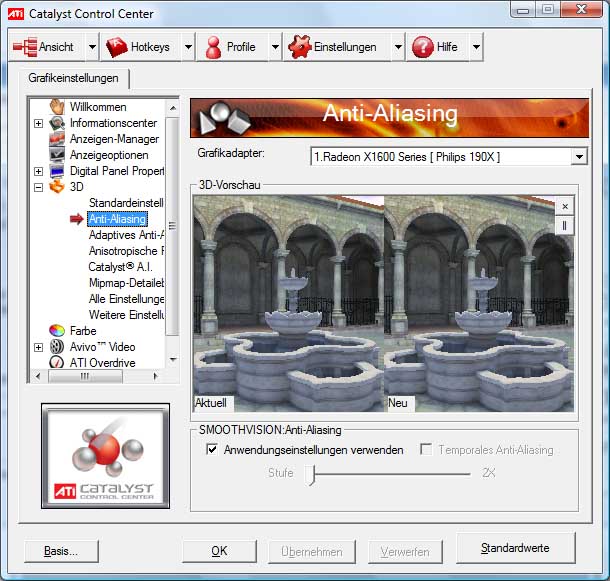The height and width of the screenshot is (581, 610).
Task: Close the Catalyst Control Center window
Action: tap(581, 9)
